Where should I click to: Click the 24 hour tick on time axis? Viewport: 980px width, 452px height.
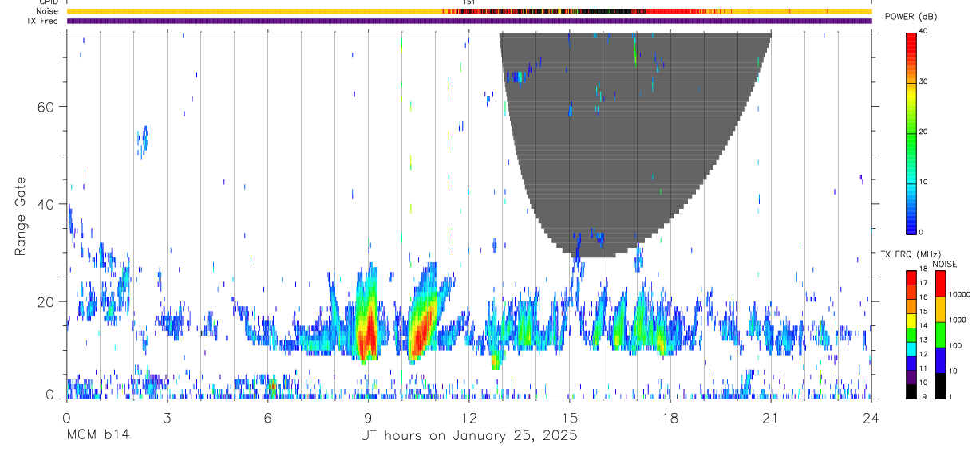[x=871, y=418]
